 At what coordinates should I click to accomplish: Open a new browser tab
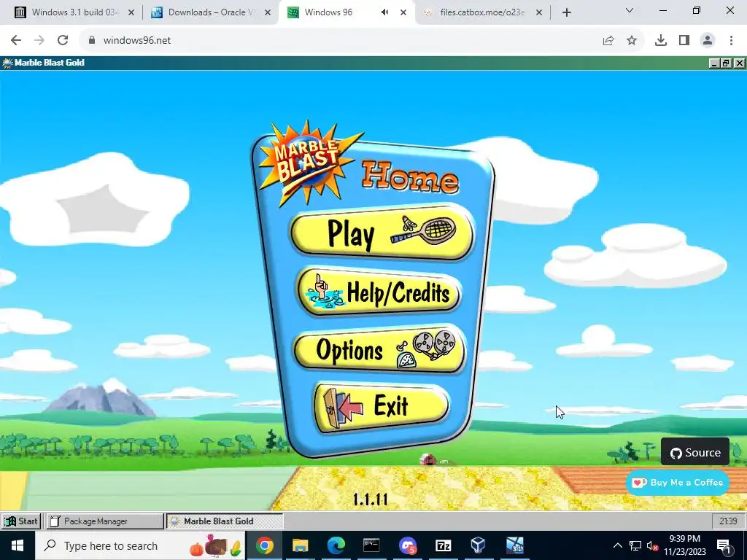(x=566, y=12)
